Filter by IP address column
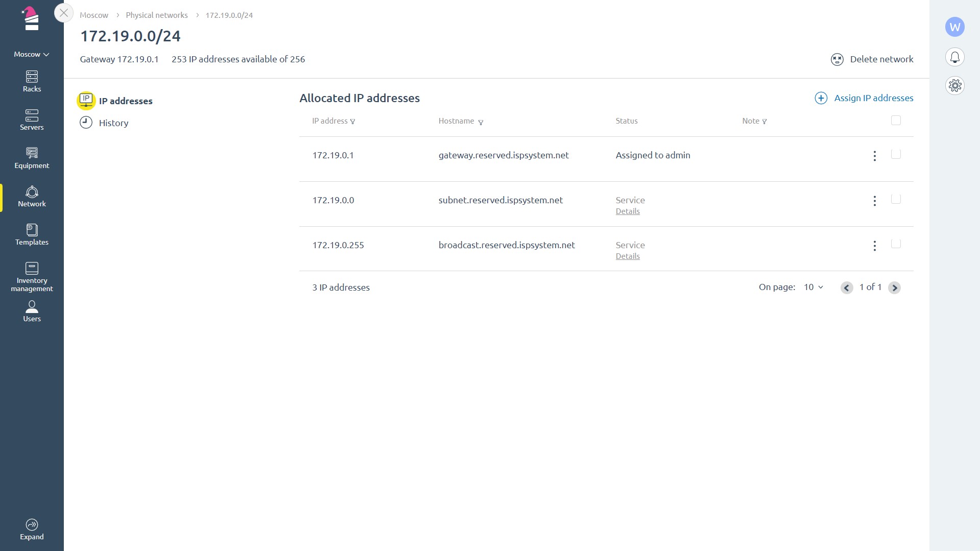The width and height of the screenshot is (980, 551). click(352, 122)
